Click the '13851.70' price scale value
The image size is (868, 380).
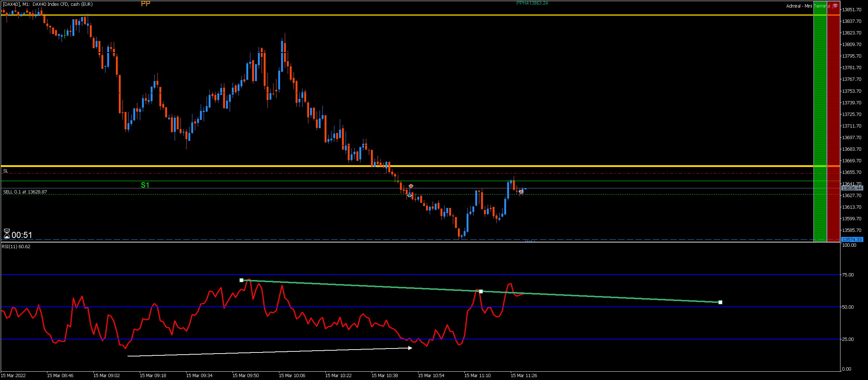point(851,10)
